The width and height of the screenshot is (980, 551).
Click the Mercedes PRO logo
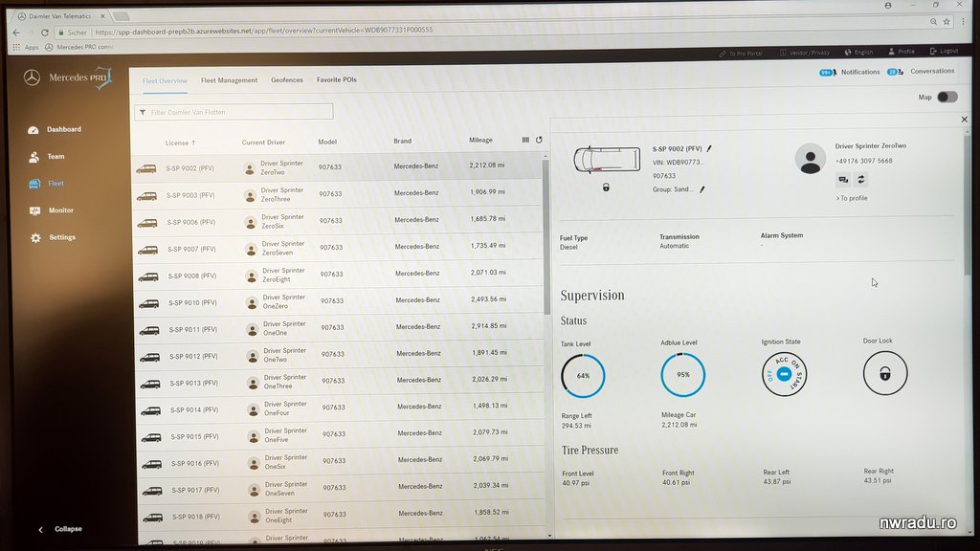pyautogui.click(x=68, y=78)
